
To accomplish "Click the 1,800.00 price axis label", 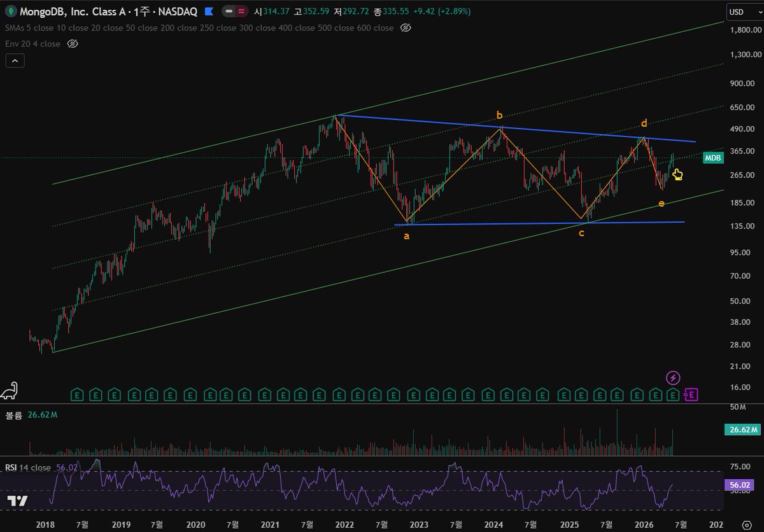I will pyautogui.click(x=746, y=31).
